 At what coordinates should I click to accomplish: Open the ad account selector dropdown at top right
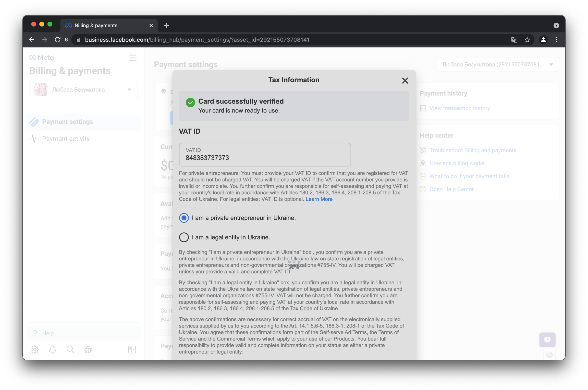tap(498, 65)
